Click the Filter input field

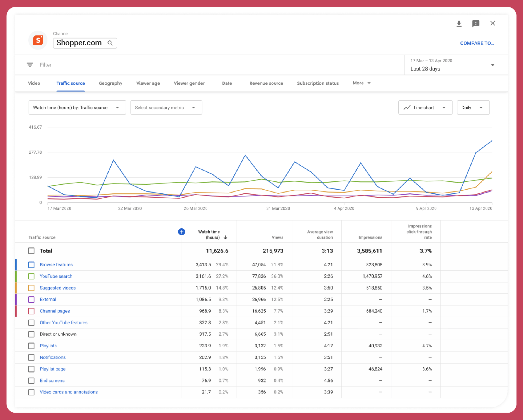[46, 65]
